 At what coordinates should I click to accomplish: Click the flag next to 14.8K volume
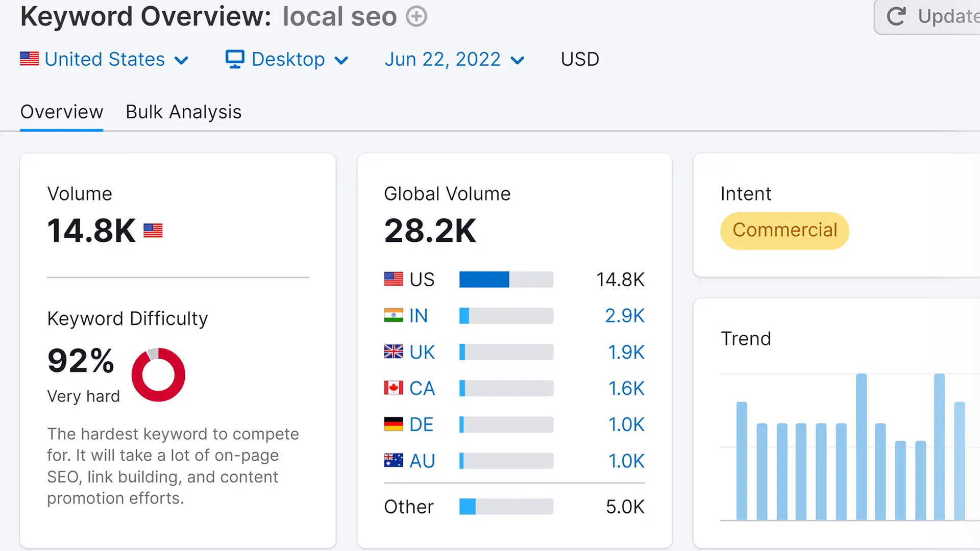click(153, 231)
